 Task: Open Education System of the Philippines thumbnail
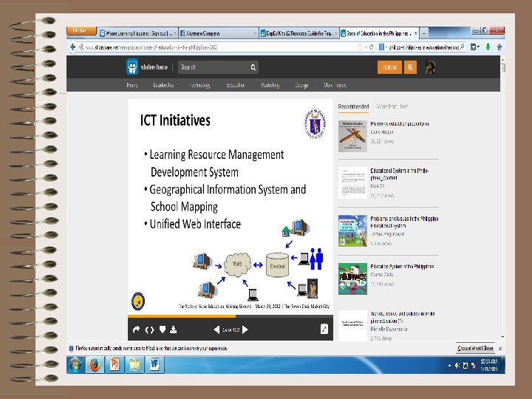pos(352,279)
